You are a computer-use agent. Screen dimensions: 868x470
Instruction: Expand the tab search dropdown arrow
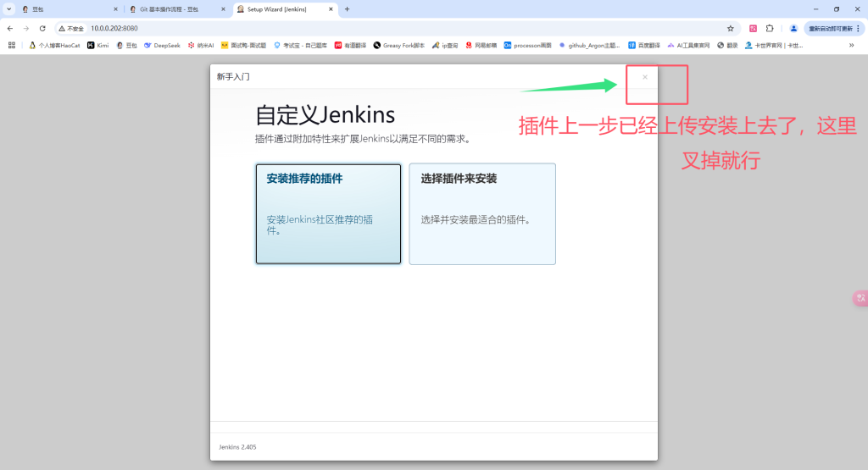(9, 9)
